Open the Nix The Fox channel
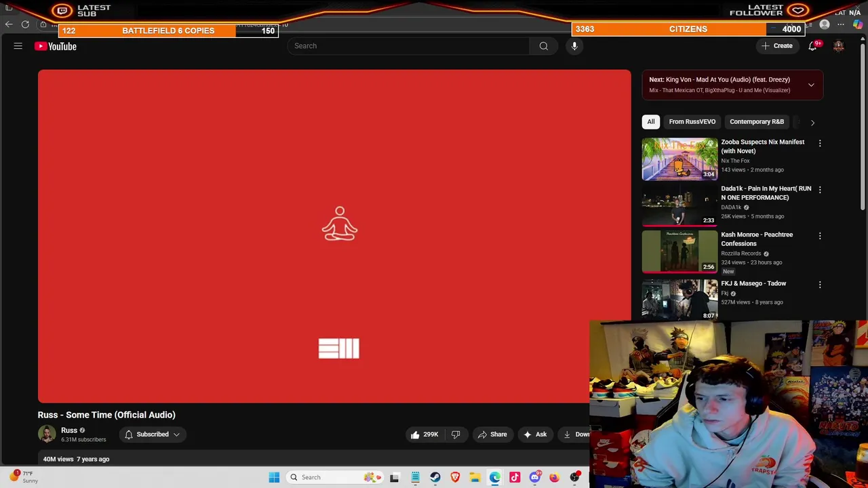 tap(735, 161)
